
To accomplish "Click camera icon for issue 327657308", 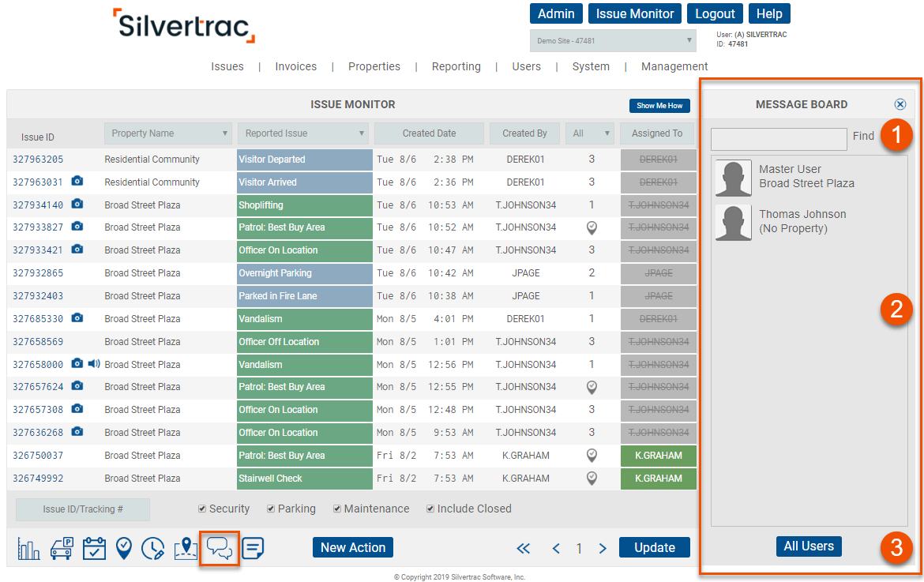I will pos(77,409).
